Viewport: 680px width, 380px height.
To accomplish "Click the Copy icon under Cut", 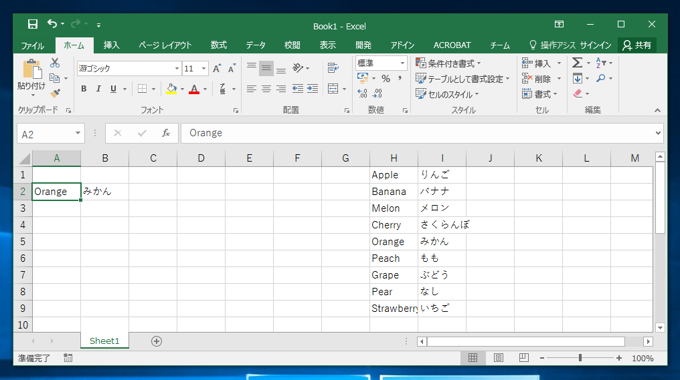I will pos(54,78).
